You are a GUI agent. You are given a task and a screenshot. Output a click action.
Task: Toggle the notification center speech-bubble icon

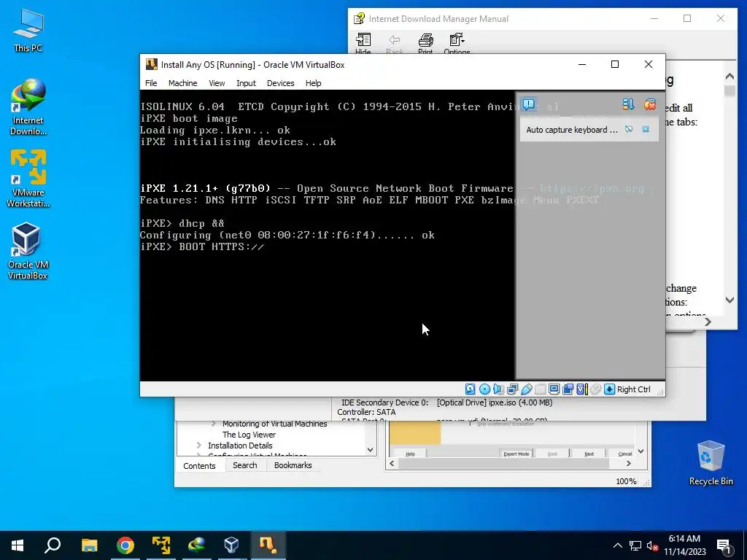tap(529, 104)
